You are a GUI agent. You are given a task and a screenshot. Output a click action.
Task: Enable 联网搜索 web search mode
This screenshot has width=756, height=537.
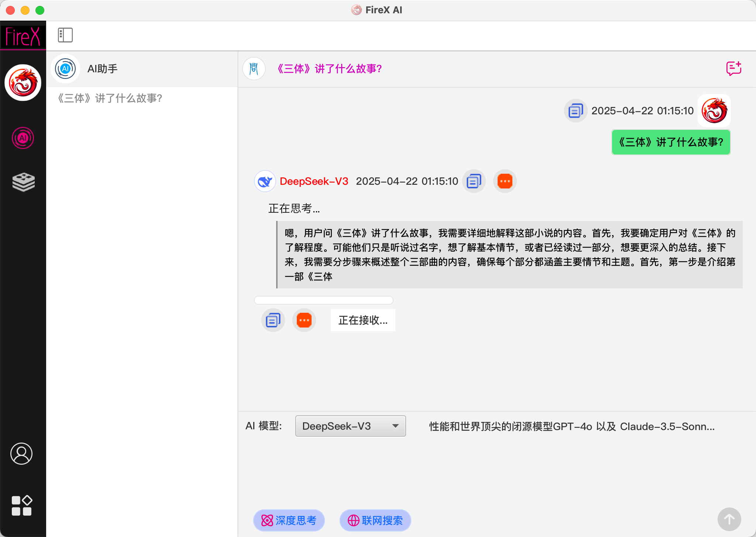tap(375, 520)
